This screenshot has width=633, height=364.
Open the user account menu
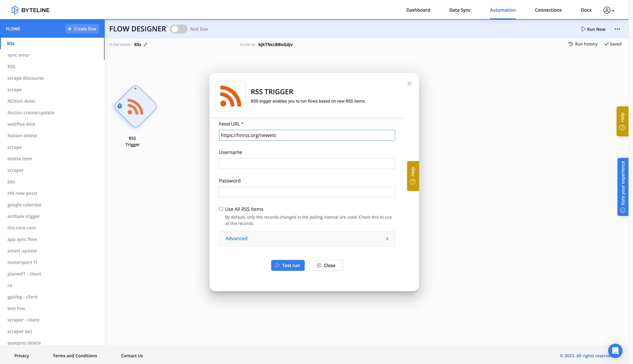pyautogui.click(x=609, y=10)
